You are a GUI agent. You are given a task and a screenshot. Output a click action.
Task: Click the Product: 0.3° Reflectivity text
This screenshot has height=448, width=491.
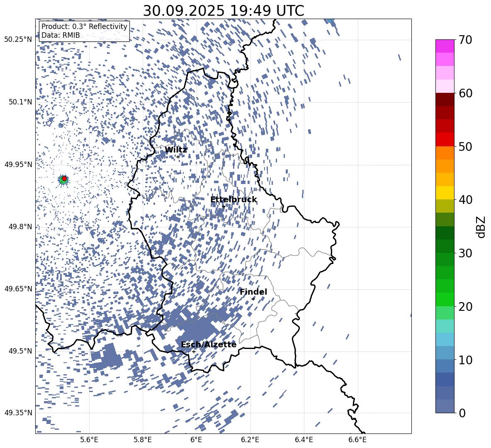(84, 27)
